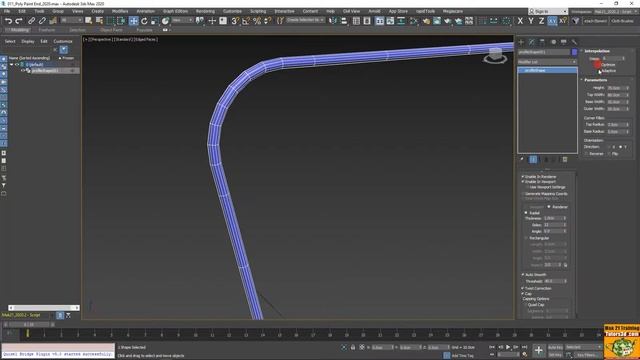The height and width of the screenshot is (360, 640).
Task: Toggle the Optimize checkbox
Action: coord(599,65)
